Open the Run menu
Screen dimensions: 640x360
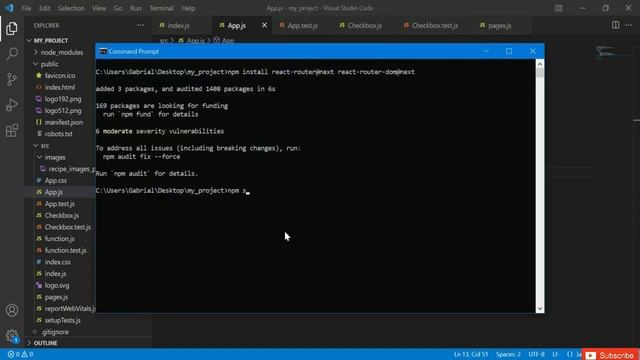click(x=136, y=8)
